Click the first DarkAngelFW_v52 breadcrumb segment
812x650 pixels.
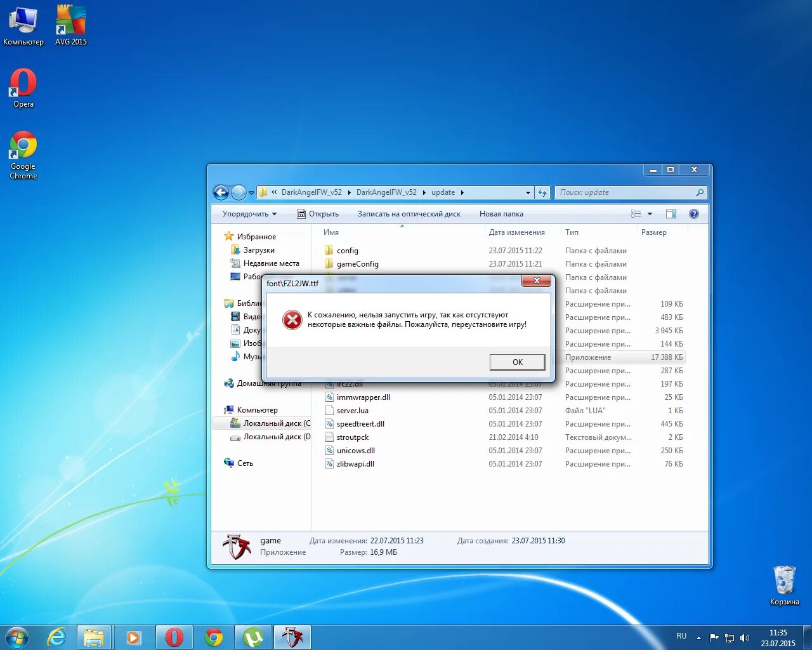pyautogui.click(x=311, y=192)
